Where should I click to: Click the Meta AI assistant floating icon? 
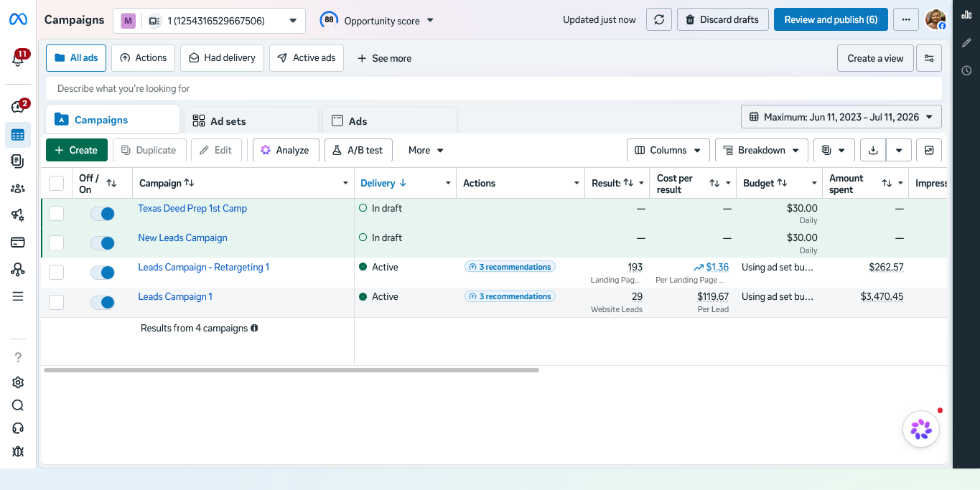921,429
